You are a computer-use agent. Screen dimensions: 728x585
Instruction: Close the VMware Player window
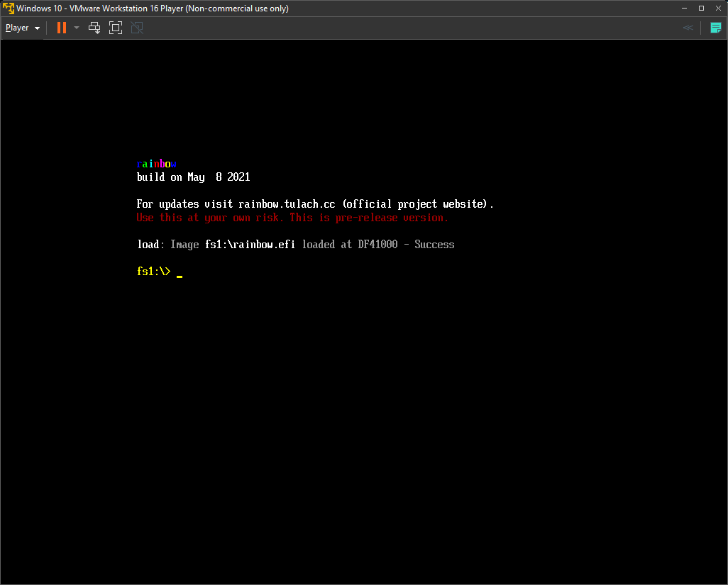[718, 9]
